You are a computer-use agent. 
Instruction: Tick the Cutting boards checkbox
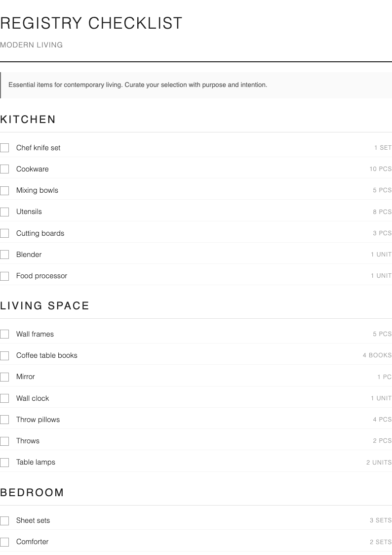(4, 233)
